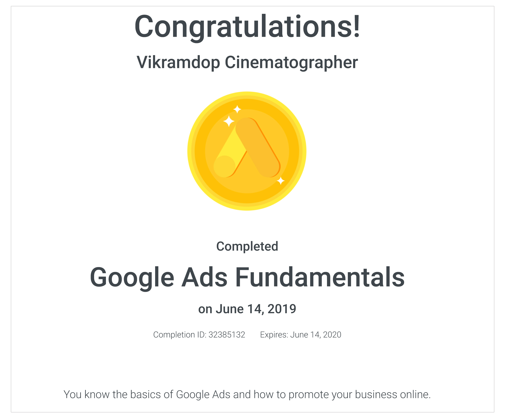
Task: Click the word Ads in the course title
Action: click(204, 277)
